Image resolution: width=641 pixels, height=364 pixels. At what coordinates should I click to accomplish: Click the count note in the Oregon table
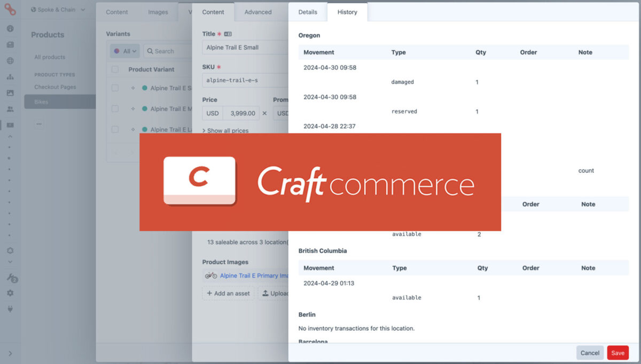pyautogui.click(x=586, y=171)
